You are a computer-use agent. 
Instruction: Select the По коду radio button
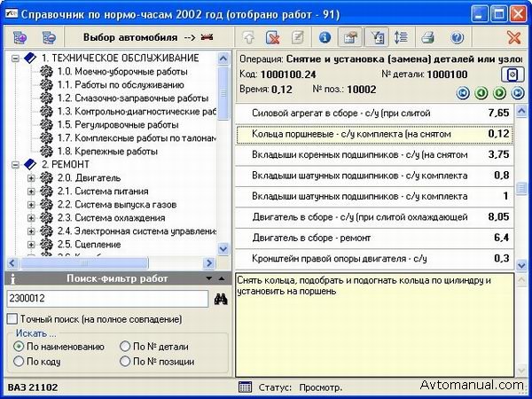(19, 361)
